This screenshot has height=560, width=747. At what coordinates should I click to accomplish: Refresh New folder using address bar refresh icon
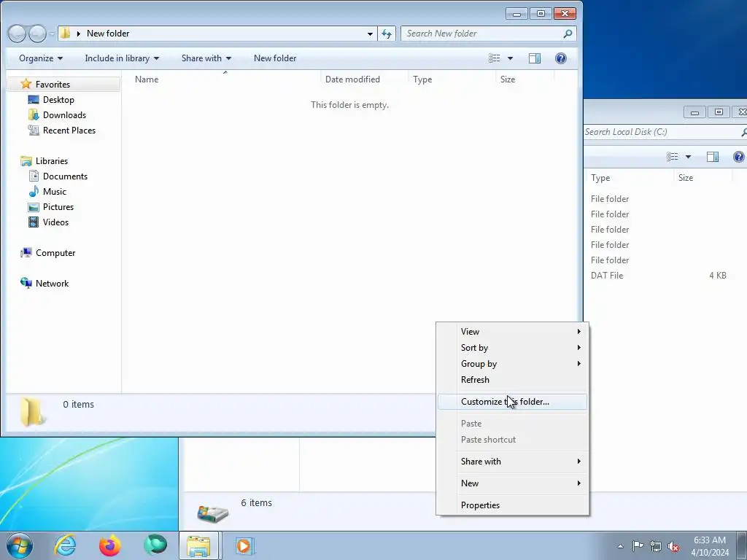pyautogui.click(x=387, y=34)
